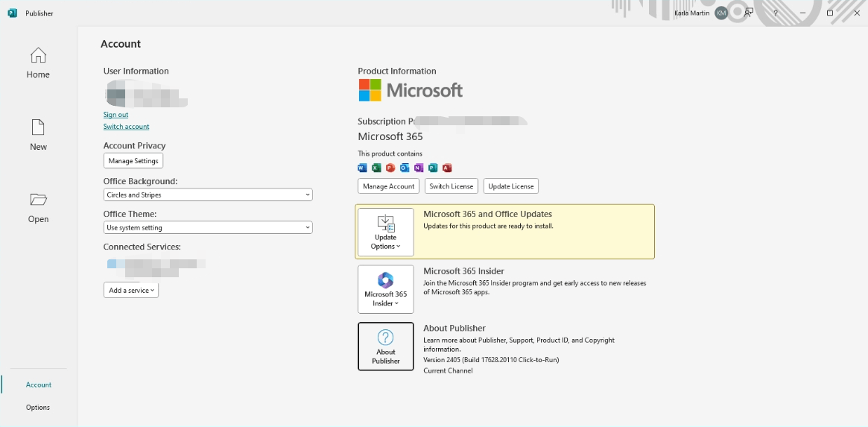This screenshot has width=868, height=427.
Task: Select the Account tab in sidebar
Action: tap(39, 385)
